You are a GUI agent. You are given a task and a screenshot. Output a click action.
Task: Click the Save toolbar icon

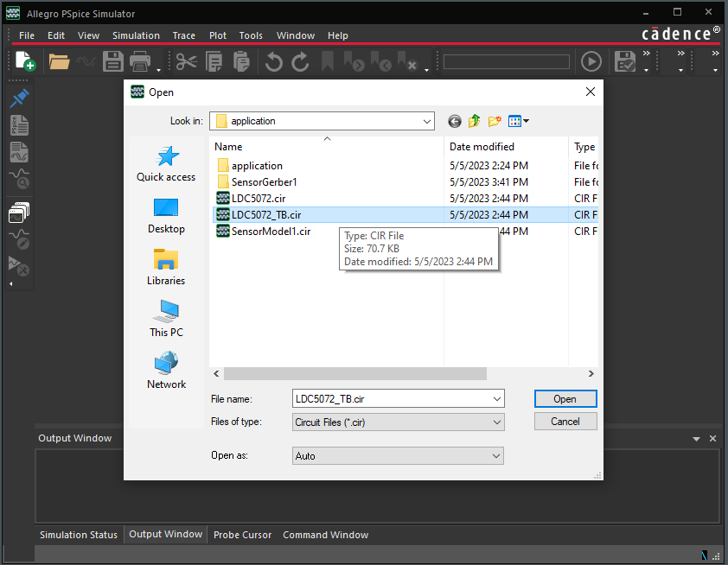point(112,60)
